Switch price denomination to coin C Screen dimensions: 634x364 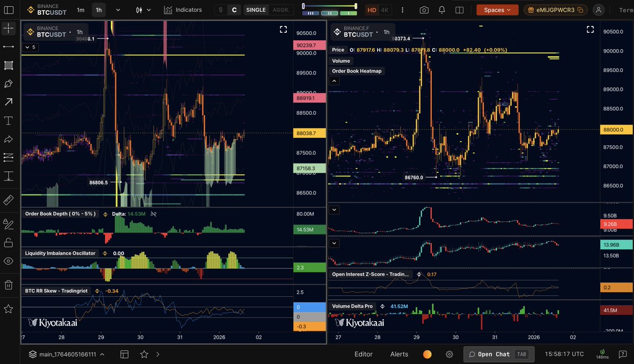click(x=234, y=10)
